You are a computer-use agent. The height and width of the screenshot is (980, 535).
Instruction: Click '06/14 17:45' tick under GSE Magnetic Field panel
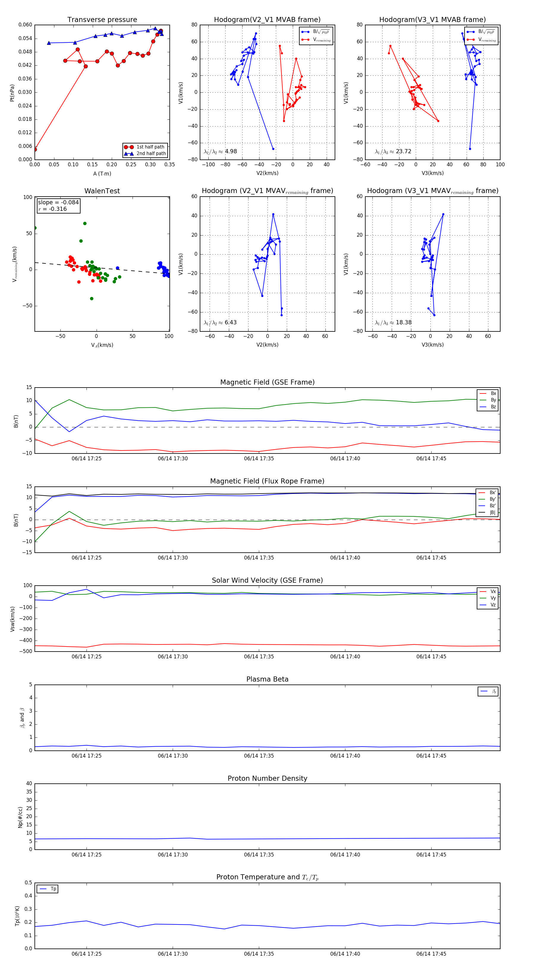(x=431, y=459)
